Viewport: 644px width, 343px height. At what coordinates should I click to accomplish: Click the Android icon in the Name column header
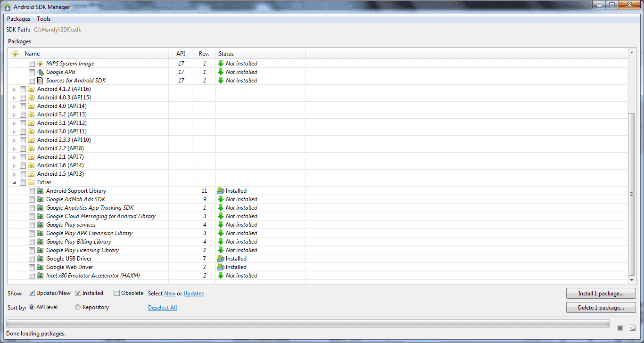coord(15,54)
